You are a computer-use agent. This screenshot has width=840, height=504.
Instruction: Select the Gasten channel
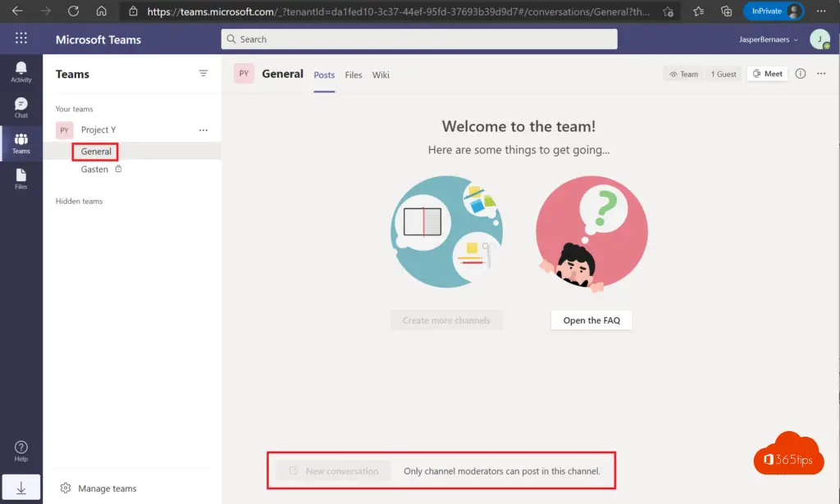click(x=94, y=170)
